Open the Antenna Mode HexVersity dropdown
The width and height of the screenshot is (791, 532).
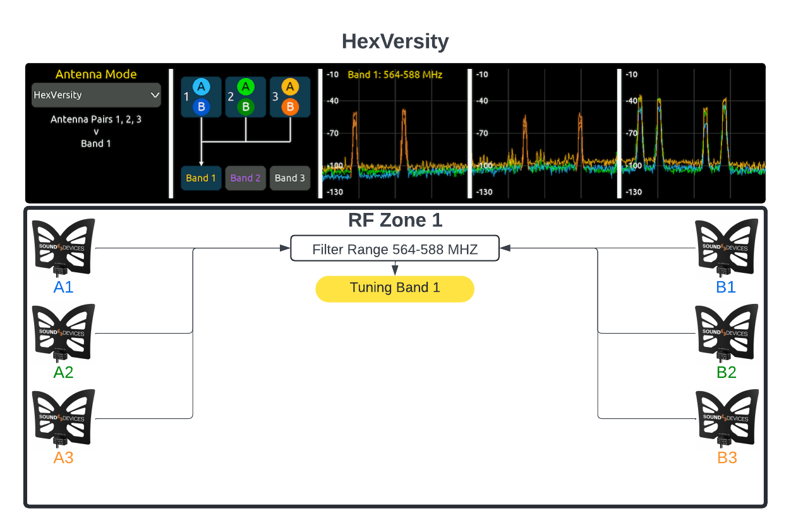(x=97, y=95)
